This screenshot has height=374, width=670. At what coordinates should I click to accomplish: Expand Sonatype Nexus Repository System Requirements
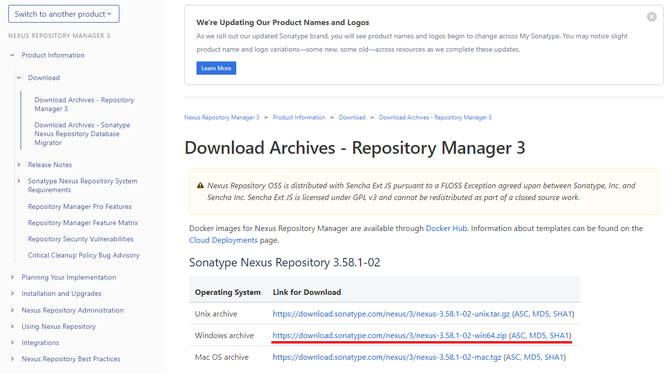pos(19,181)
